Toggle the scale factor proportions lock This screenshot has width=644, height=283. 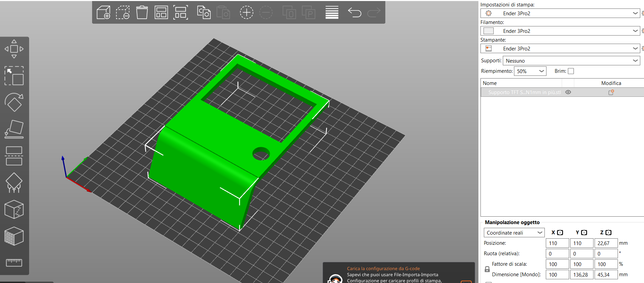pyautogui.click(x=487, y=269)
